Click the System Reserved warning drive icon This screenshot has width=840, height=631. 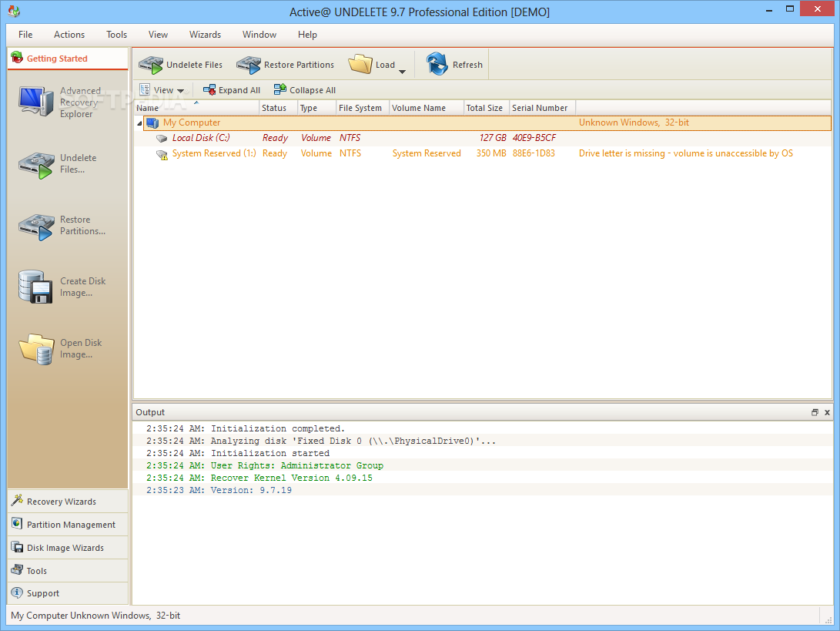click(x=162, y=154)
